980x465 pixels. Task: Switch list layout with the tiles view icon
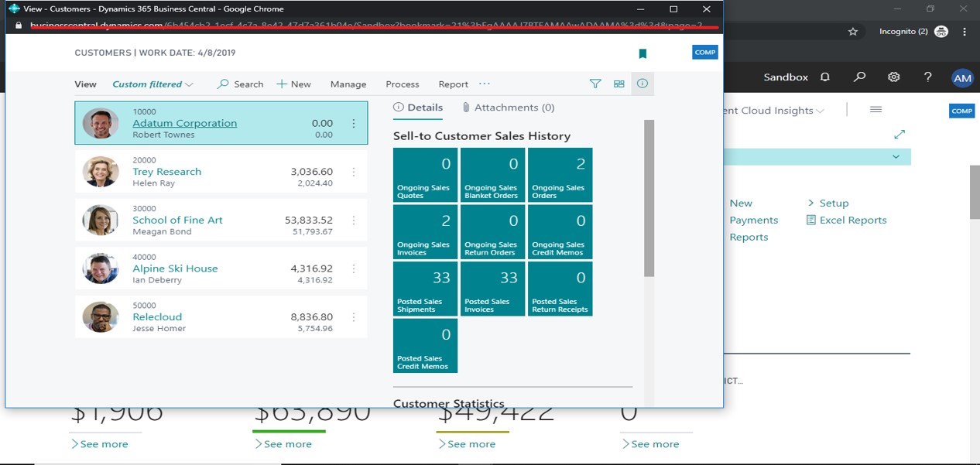[x=619, y=84]
